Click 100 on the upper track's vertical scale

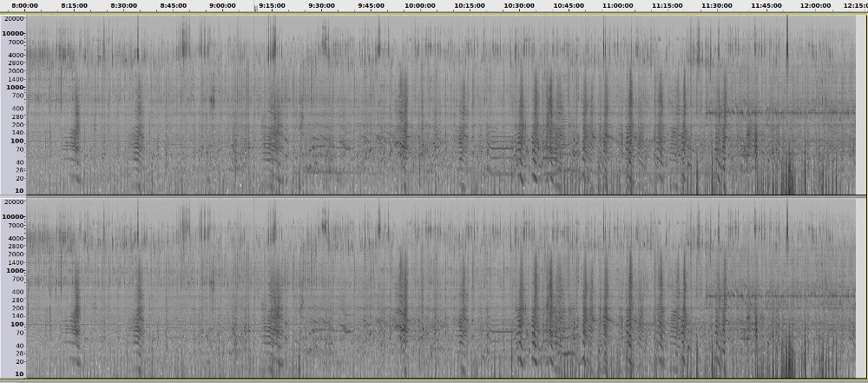[15, 141]
